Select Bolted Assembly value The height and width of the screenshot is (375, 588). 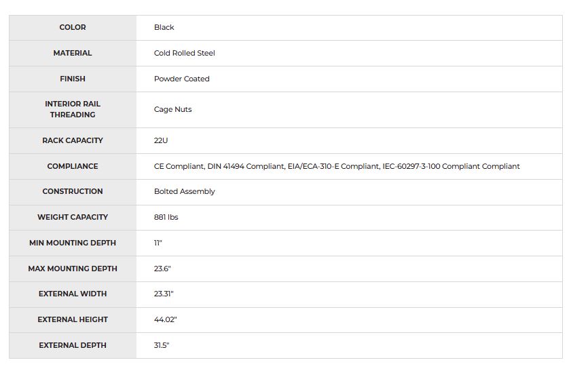[x=185, y=191]
